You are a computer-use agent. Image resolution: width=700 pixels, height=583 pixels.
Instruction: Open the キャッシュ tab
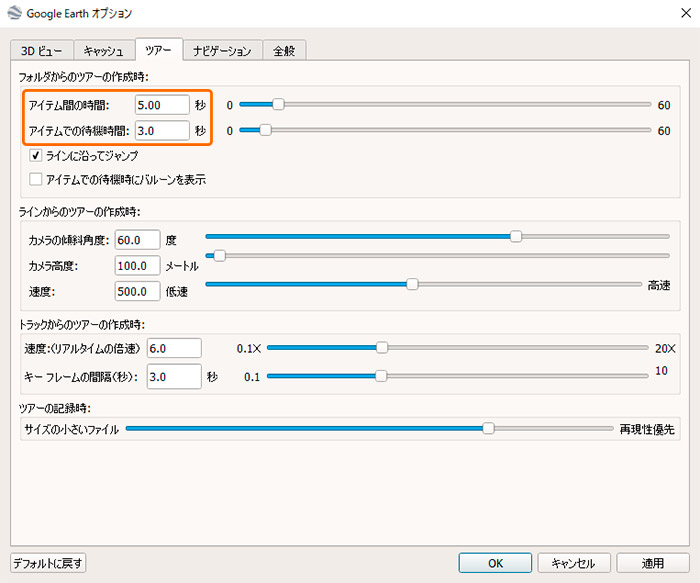[x=104, y=51]
